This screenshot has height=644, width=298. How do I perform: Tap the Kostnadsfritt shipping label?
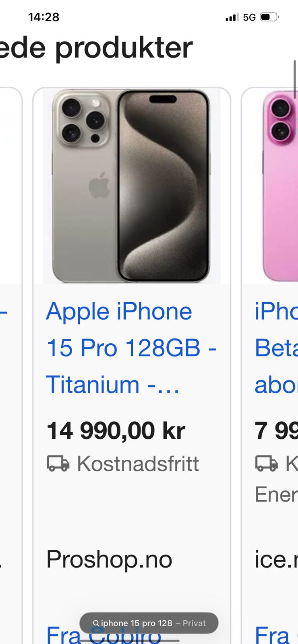pyautogui.click(x=138, y=464)
